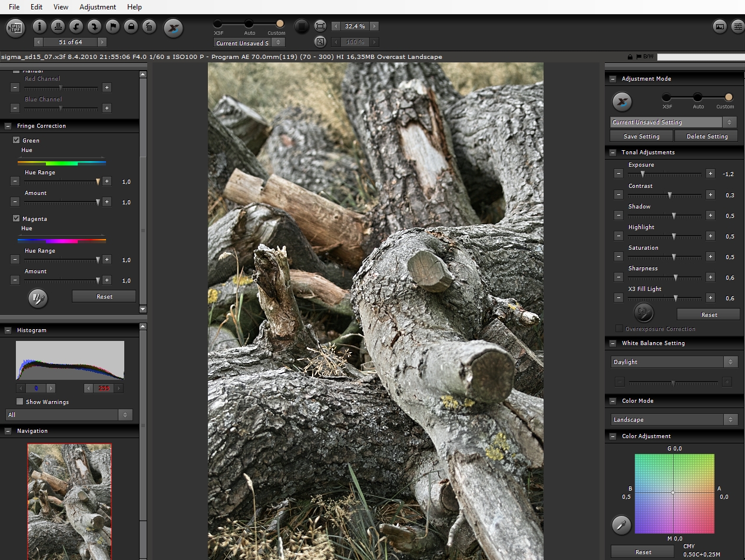The height and width of the screenshot is (560, 745).
Task: Click the Delete Setting button
Action: [x=707, y=136]
